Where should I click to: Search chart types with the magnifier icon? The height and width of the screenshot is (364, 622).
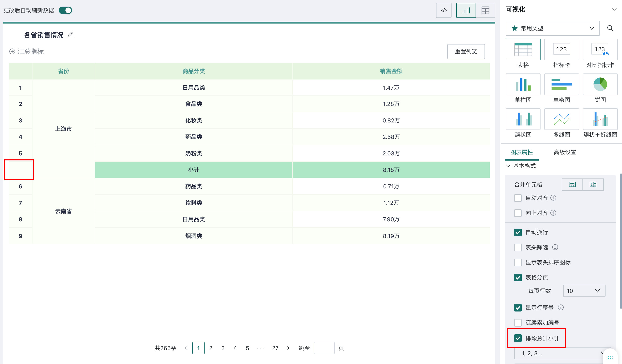coord(610,28)
